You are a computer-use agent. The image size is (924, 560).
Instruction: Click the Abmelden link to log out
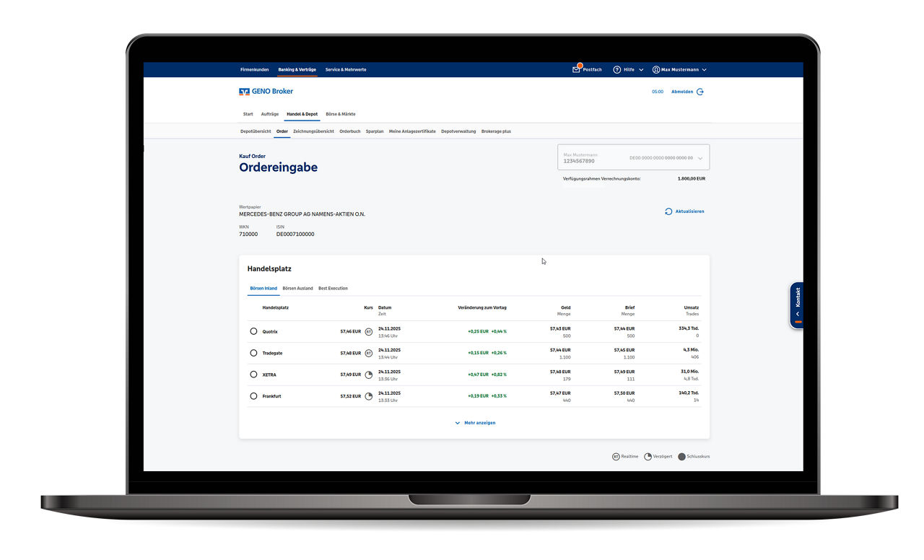point(683,92)
